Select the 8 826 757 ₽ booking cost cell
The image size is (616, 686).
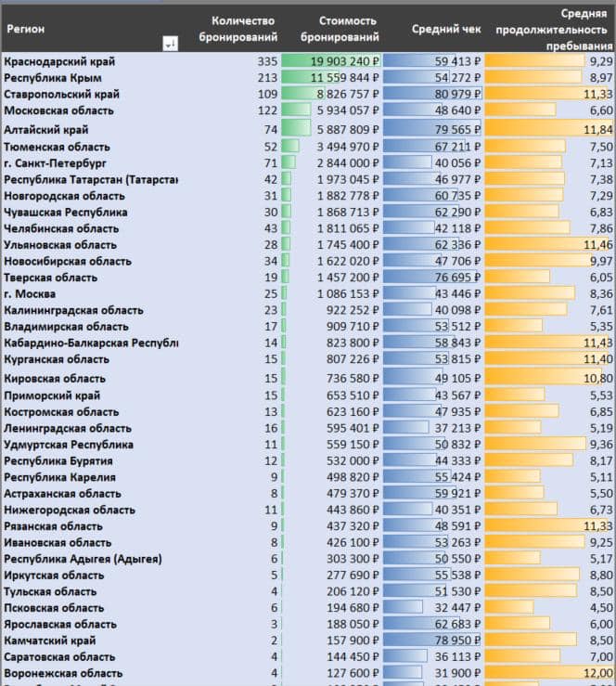coord(330,94)
